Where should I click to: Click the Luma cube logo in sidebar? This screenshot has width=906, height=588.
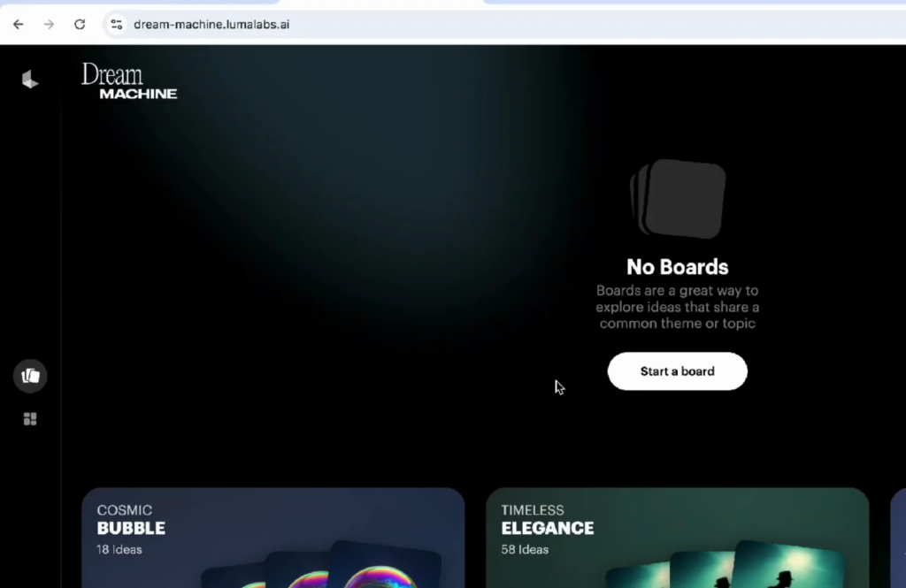pyautogui.click(x=30, y=80)
